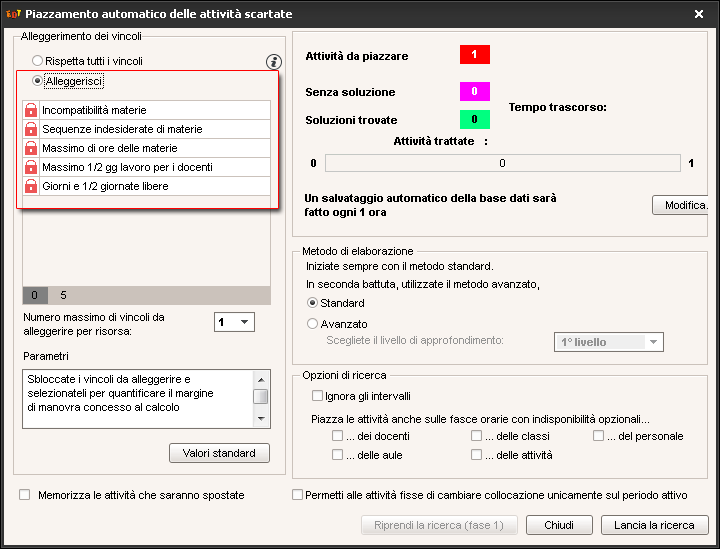
Task: Open the 1° livello approfondimento dropdown
Action: (x=608, y=342)
